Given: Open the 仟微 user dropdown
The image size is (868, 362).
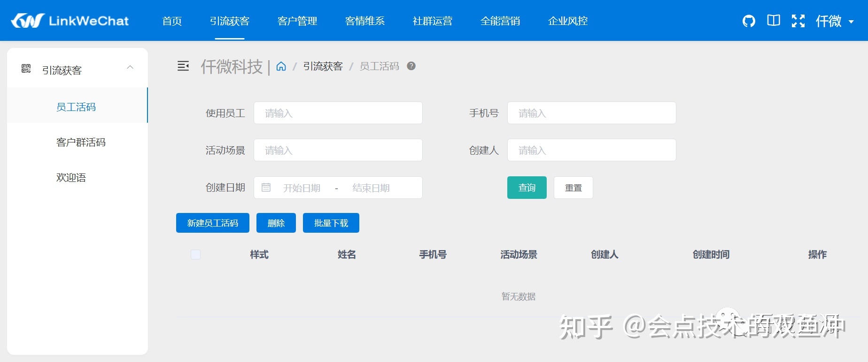Looking at the screenshot, I should [x=835, y=21].
